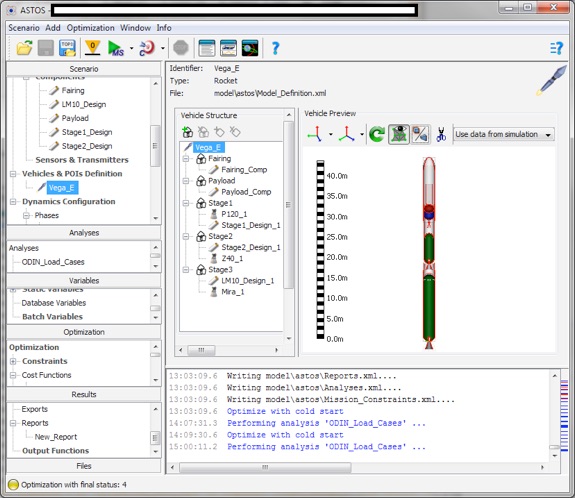Select Stage1_Design in scenario tree
The width and height of the screenshot is (575, 498).
[87, 132]
